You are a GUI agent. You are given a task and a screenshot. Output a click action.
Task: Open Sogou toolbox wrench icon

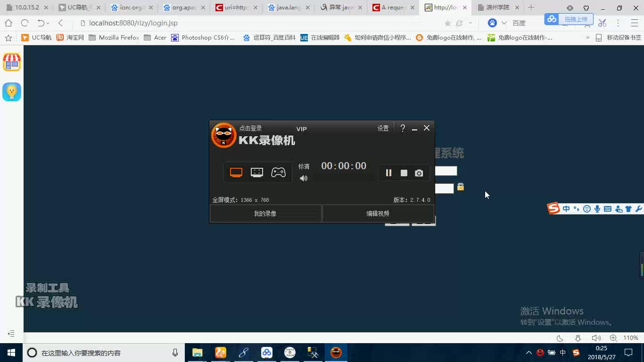pos(639,209)
